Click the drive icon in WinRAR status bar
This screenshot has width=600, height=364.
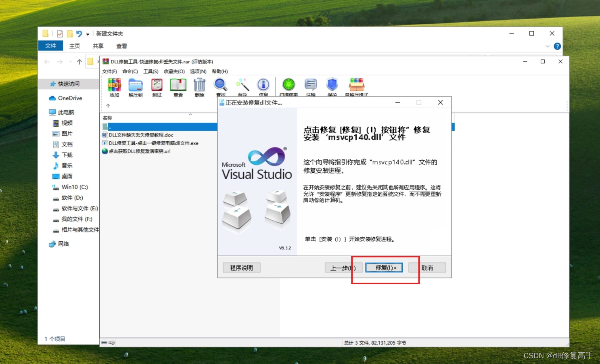[105, 343]
